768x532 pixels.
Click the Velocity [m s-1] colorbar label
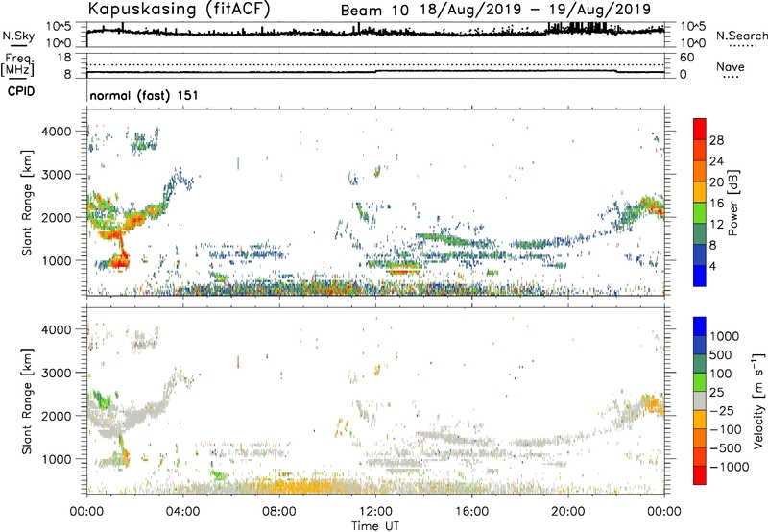(x=758, y=400)
